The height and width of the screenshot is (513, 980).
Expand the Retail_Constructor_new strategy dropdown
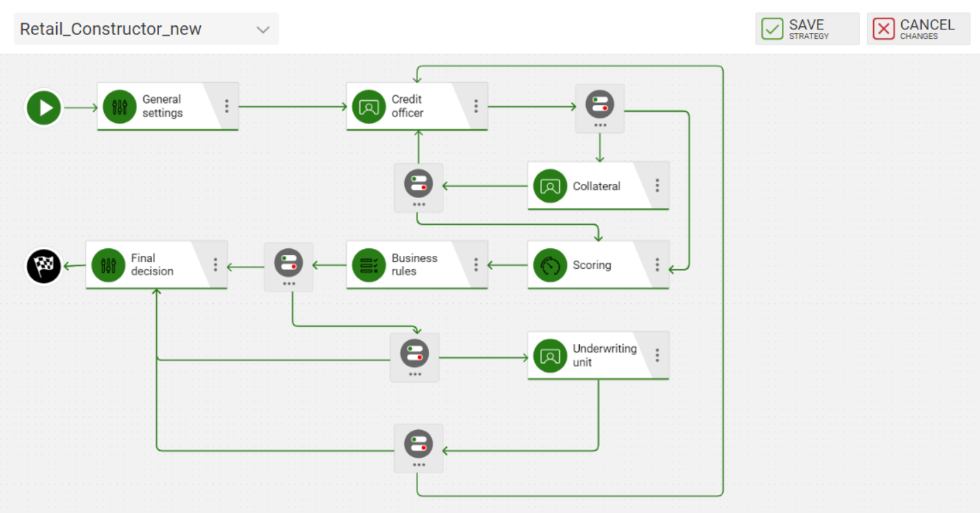pos(146,29)
